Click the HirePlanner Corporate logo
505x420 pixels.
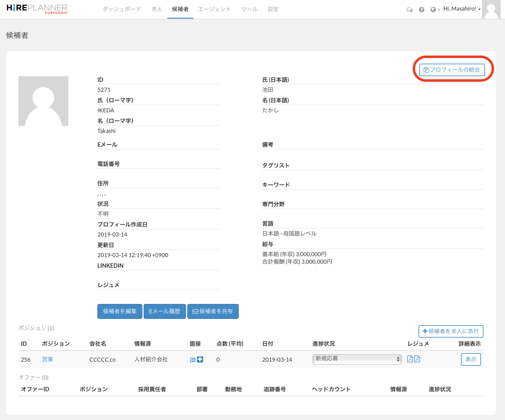[37, 9]
